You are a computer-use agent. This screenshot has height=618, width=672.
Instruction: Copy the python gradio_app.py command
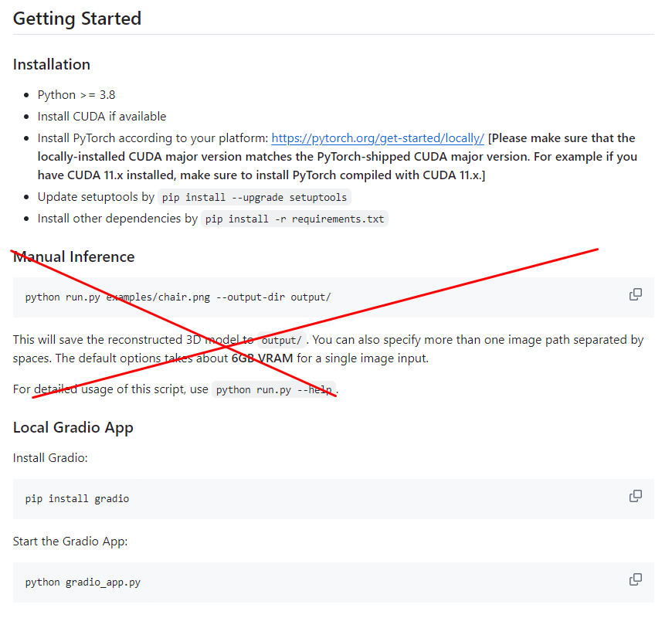pos(636,579)
